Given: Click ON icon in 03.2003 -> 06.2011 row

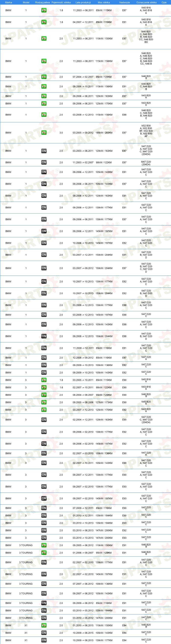Looking at the screenshot, I should (x=44, y=151).
